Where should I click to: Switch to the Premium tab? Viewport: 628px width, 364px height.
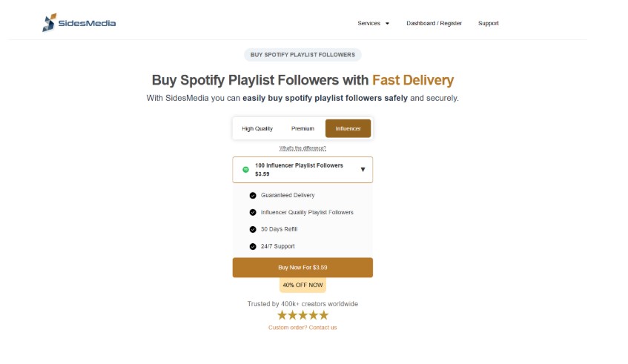pyautogui.click(x=303, y=129)
